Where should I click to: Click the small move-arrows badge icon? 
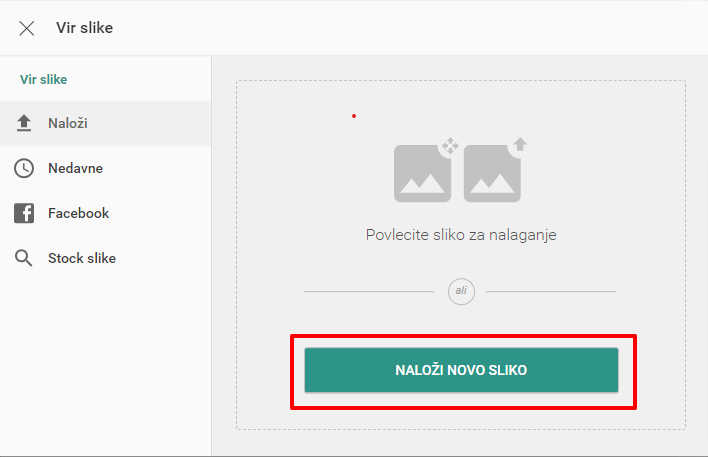[450, 145]
